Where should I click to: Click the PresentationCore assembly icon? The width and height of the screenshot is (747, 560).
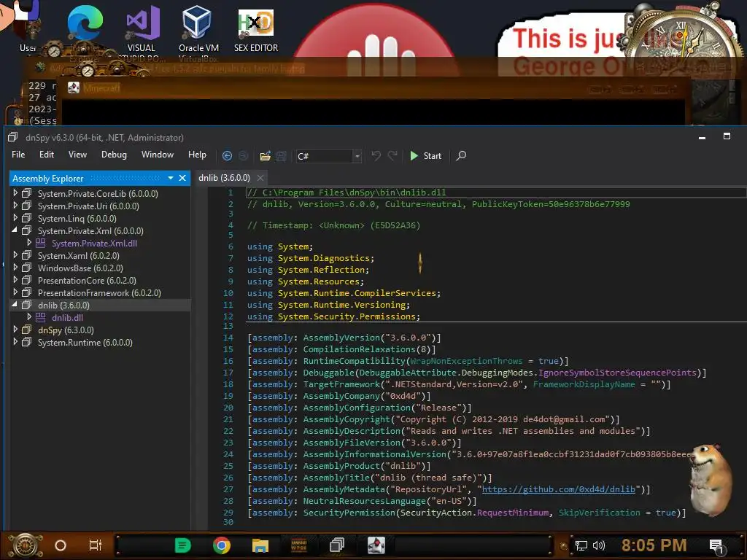click(27, 280)
